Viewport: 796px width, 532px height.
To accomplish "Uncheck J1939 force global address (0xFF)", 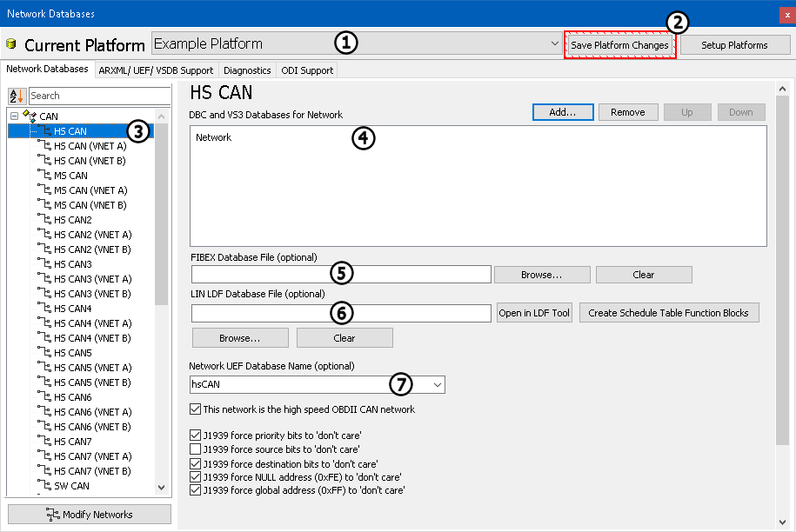I will (195, 490).
